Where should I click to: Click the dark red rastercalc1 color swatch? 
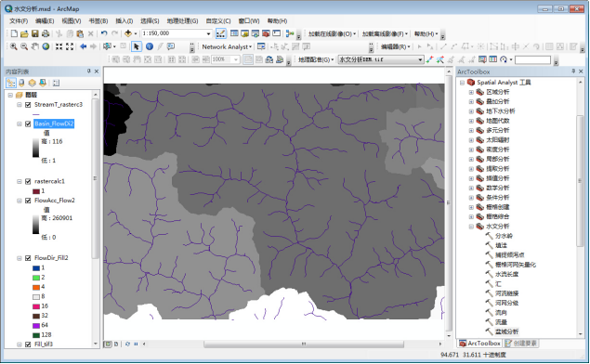tap(36, 191)
